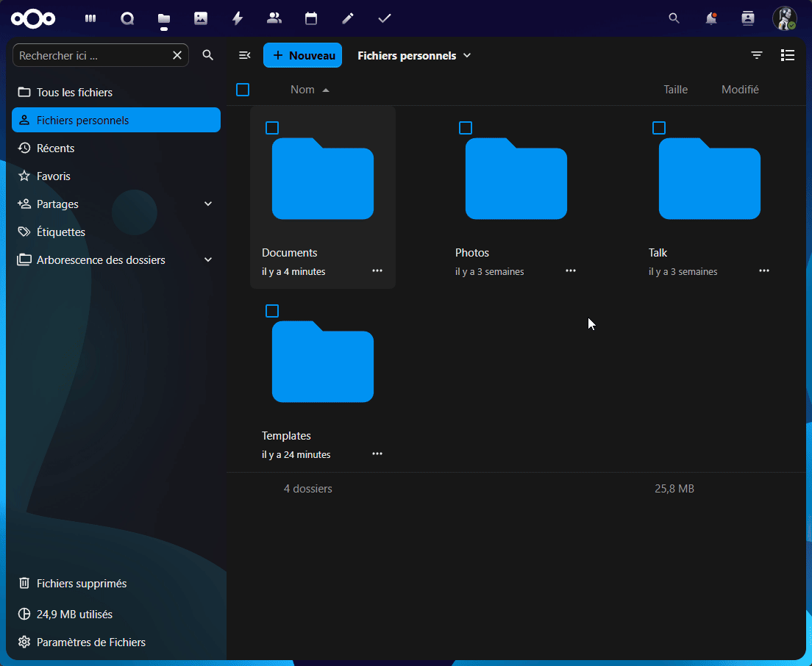Screen dimensions: 812x666
Task: Click the sidebar search magnifier icon
Action: click(x=208, y=55)
